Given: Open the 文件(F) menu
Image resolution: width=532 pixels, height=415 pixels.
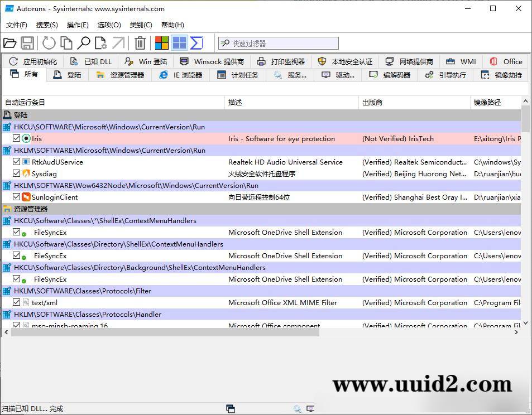Looking at the screenshot, I should [16, 25].
